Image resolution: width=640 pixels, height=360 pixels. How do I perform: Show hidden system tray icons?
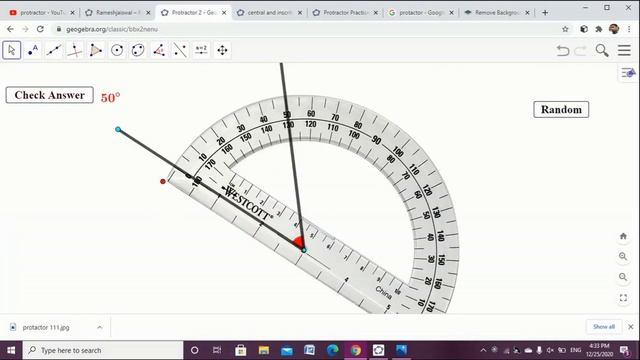483,350
